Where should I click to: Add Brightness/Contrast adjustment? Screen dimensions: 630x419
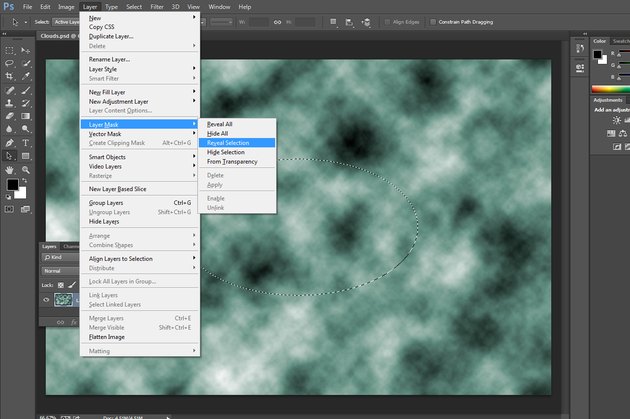click(616, 120)
